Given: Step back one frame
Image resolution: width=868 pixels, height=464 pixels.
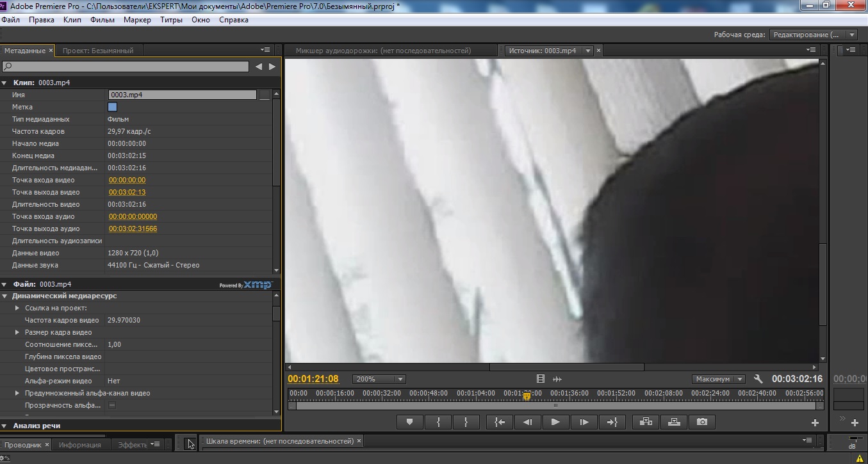Looking at the screenshot, I should click(527, 422).
